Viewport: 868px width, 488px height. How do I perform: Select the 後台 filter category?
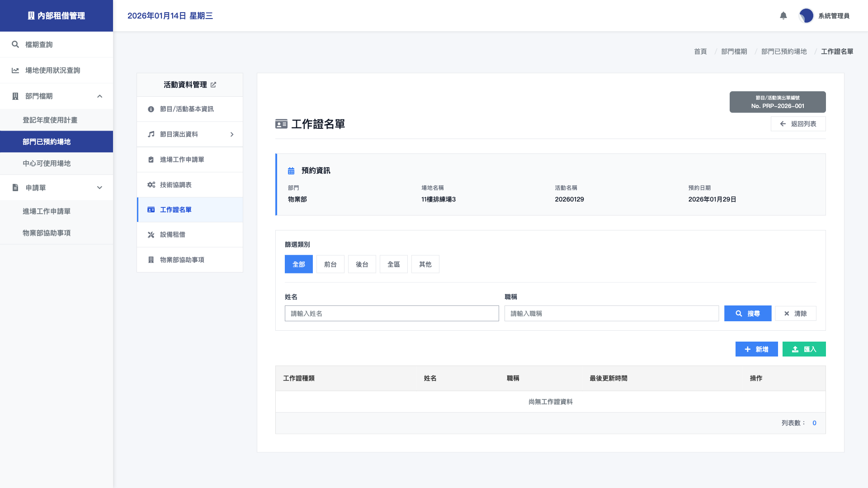362,264
